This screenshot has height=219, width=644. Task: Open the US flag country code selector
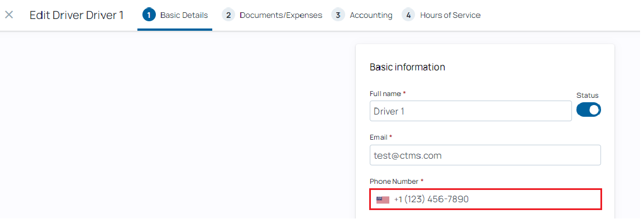[x=383, y=199]
